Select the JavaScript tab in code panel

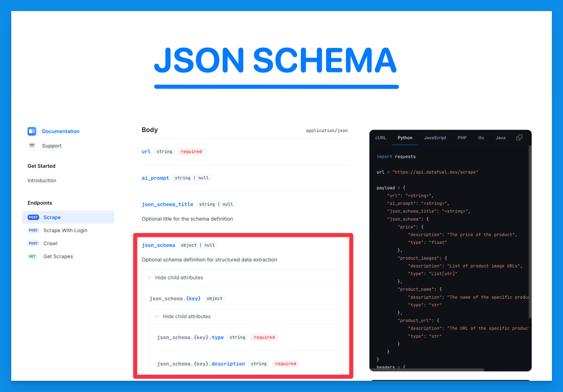(435, 138)
